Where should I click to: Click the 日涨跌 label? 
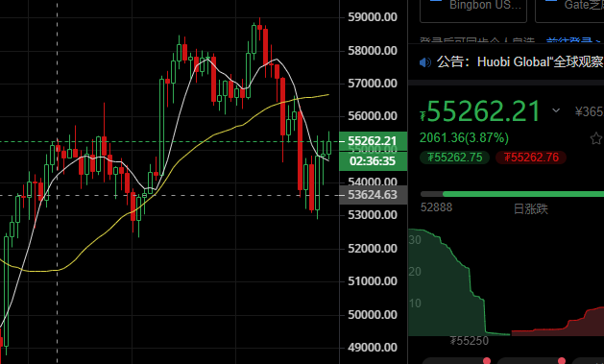(x=530, y=209)
